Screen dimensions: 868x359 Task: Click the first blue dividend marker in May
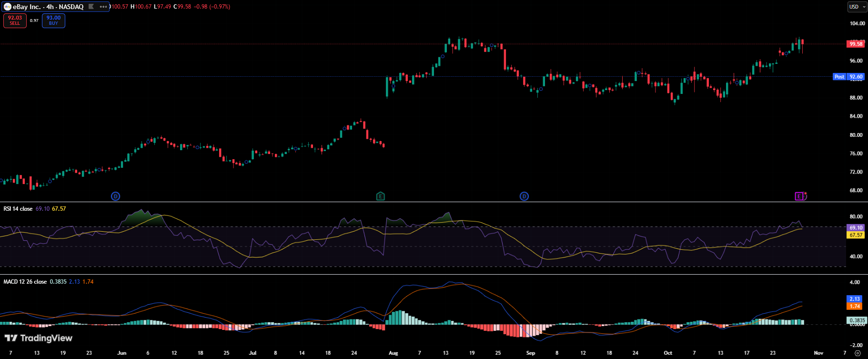115,196
